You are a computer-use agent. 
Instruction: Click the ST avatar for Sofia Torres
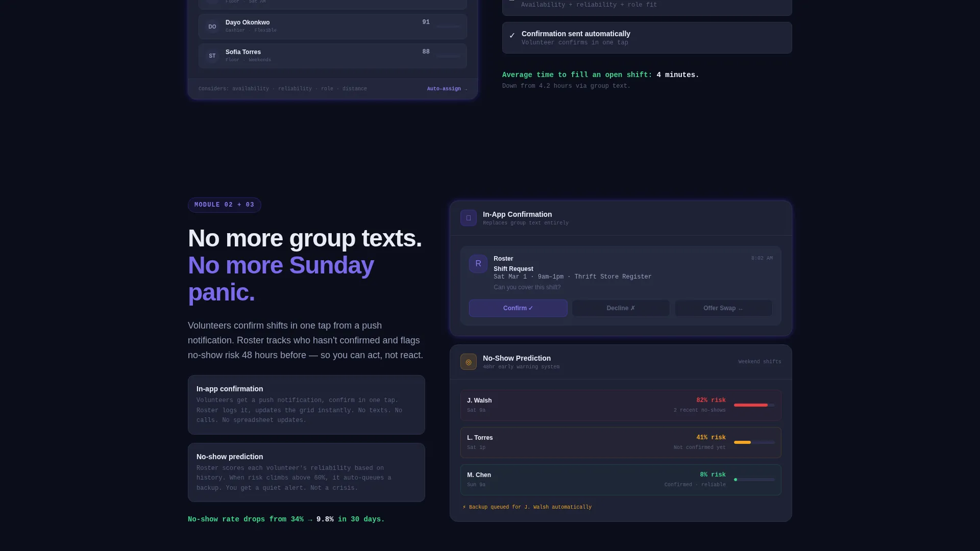pyautogui.click(x=212, y=56)
